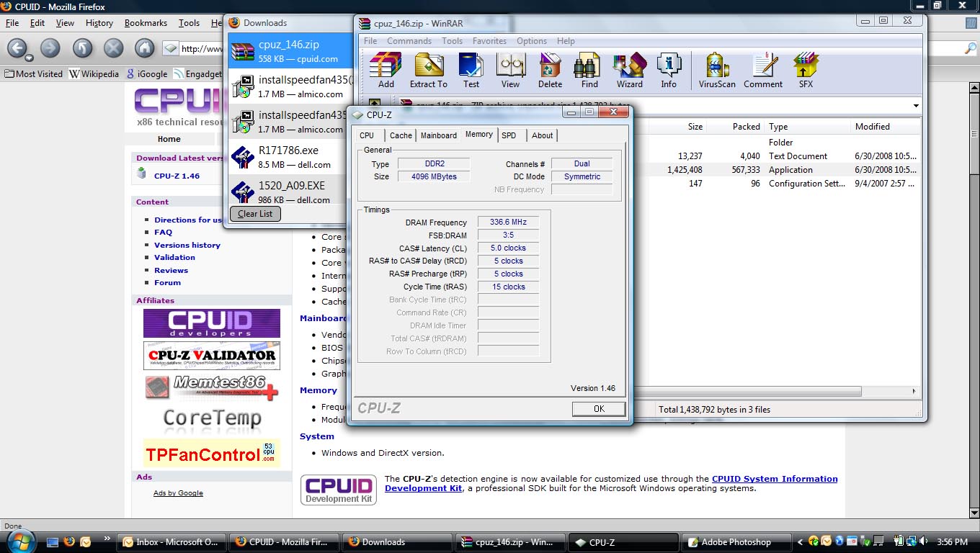Click Most Visited bookmarks folder
The width and height of the screenshot is (980, 553).
pyautogui.click(x=33, y=73)
